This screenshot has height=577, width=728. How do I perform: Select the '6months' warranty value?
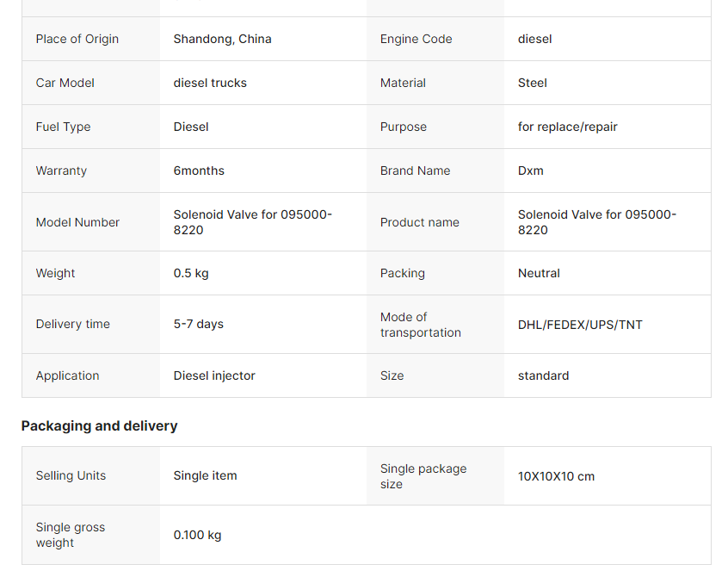click(x=199, y=171)
